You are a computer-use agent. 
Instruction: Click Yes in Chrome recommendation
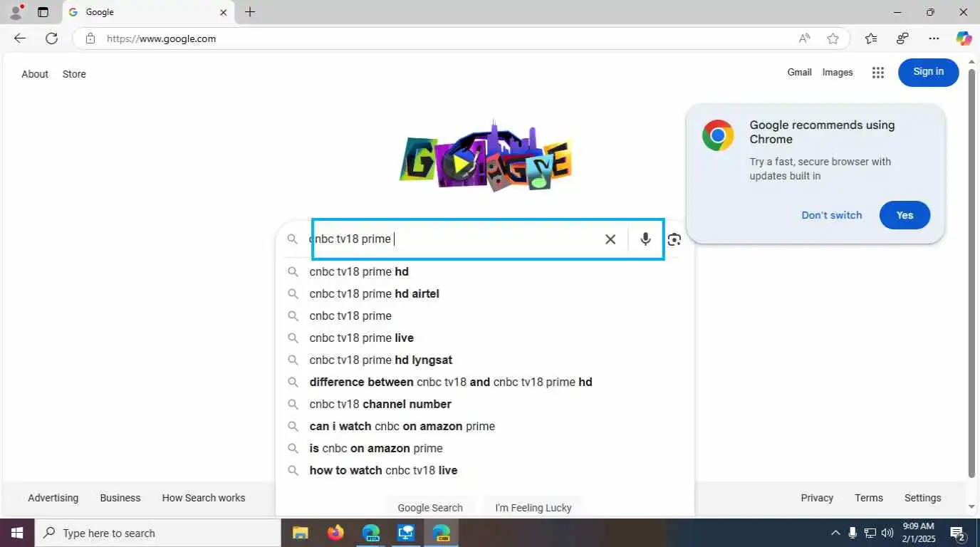tap(905, 215)
